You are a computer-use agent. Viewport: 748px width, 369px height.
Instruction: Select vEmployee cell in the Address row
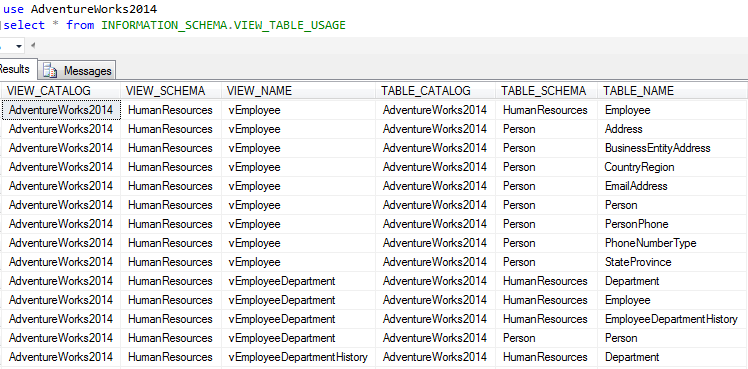(299, 129)
